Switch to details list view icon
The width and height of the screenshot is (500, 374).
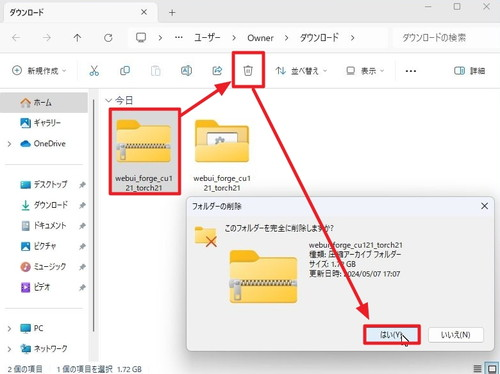(478, 368)
